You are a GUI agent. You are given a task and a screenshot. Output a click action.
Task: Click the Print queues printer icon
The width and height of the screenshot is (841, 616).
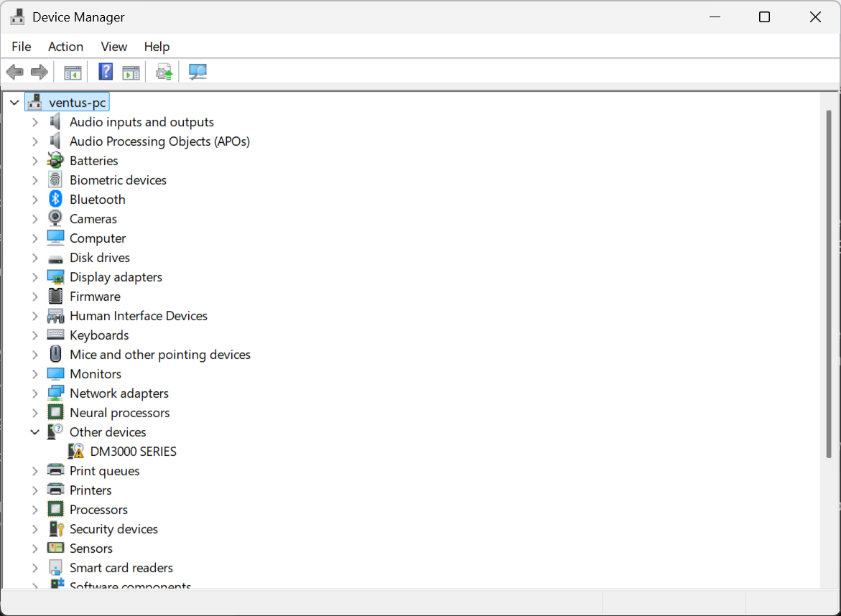point(55,470)
